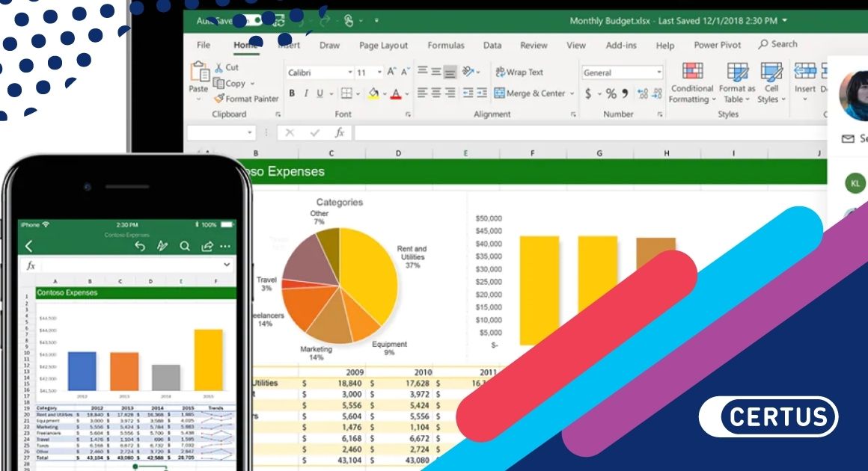Image resolution: width=868 pixels, height=471 pixels.
Task: Tap the back arrow on iPhone Excel
Action: coord(28,246)
